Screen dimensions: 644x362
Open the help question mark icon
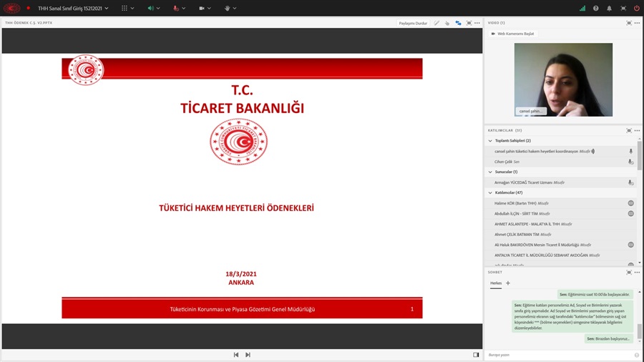coord(595,8)
